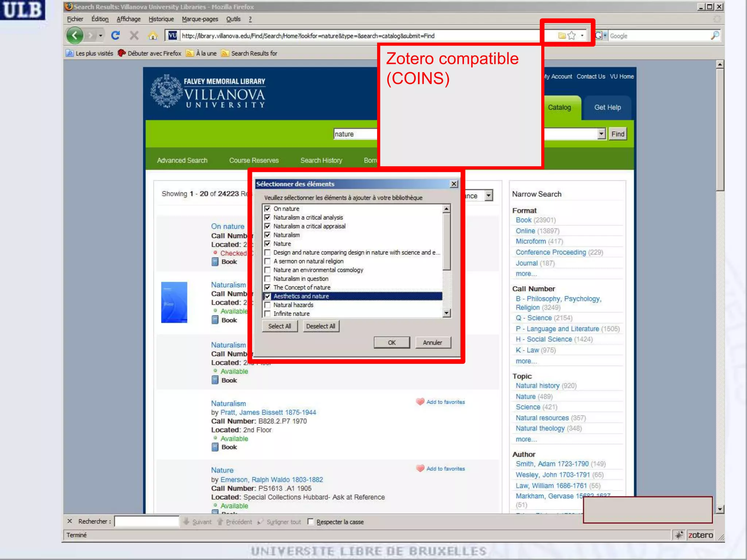Enable 'Respecter la casse' checkbox

(310, 522)
